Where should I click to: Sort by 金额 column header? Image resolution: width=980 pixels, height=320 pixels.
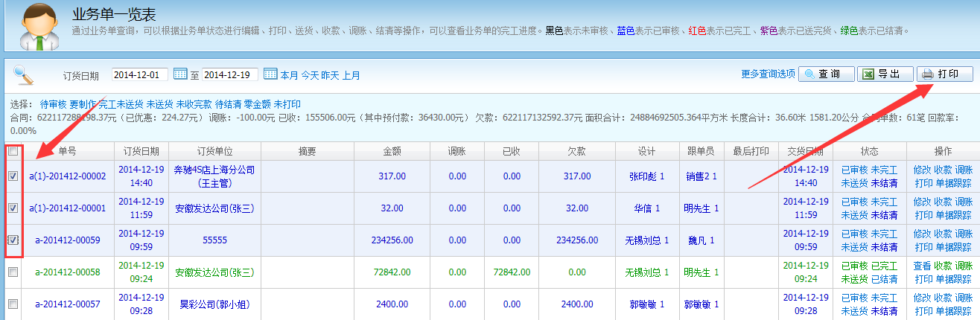[392, 151]
